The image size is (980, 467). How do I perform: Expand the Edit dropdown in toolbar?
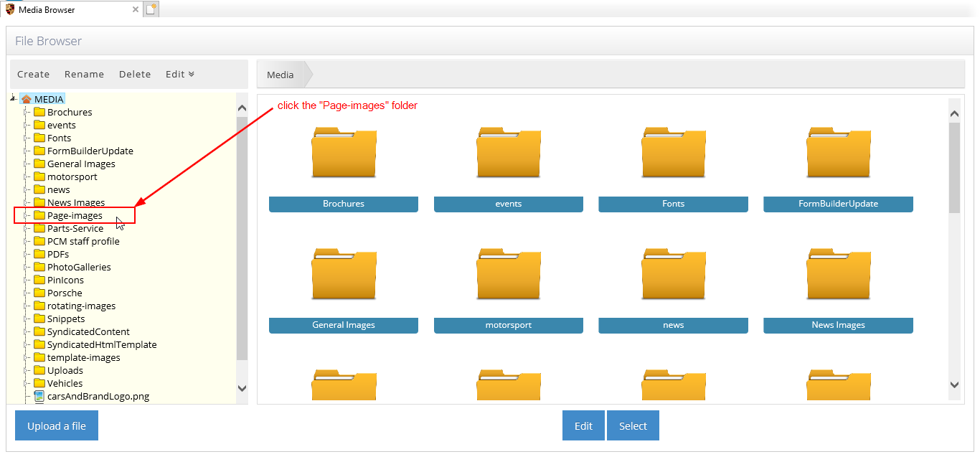(x=180, y=74)
